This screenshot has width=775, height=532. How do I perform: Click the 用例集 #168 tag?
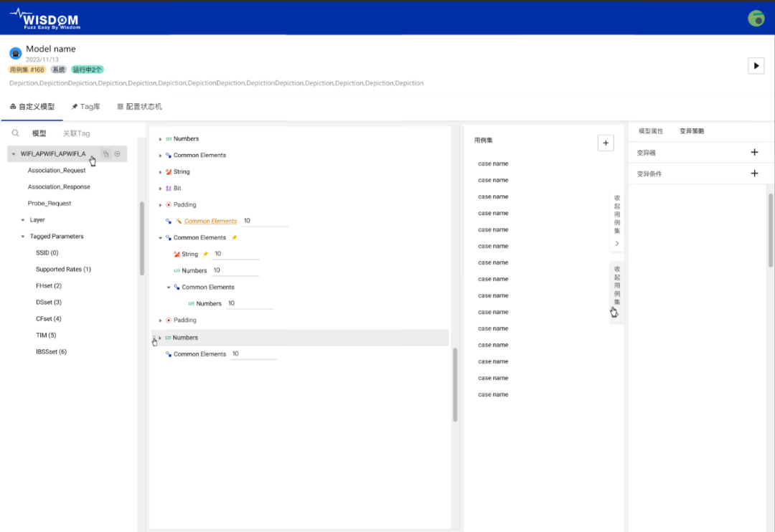pyautogui.click(x=27, y=70)
